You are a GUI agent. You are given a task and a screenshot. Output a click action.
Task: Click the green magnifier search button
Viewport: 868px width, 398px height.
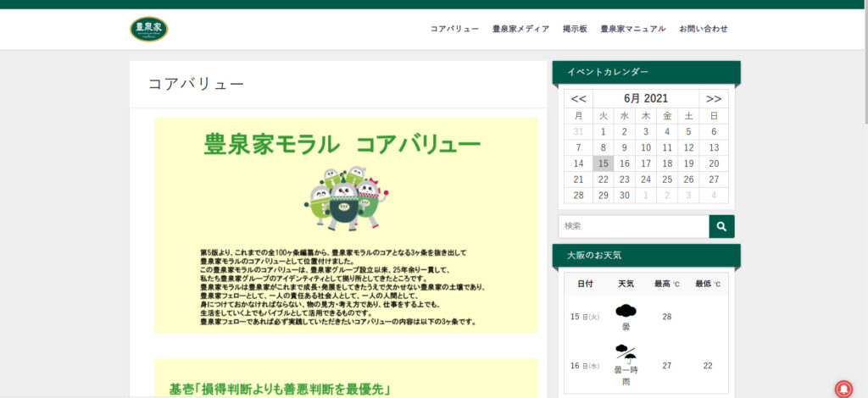[x=721, y=226]
